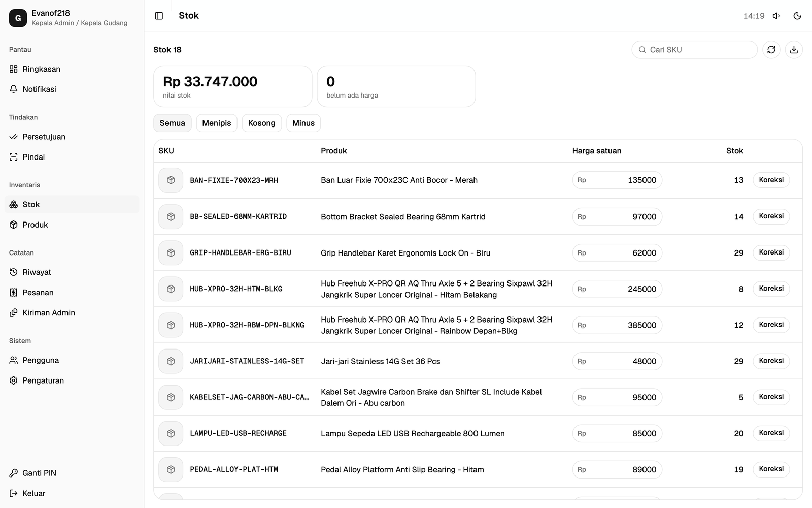This screenshot has width=812, height=508.
Task: Click Koreksi for HUB-XPRO-32H-RBW-DPN-BLKNG
Action: [771, 324]
